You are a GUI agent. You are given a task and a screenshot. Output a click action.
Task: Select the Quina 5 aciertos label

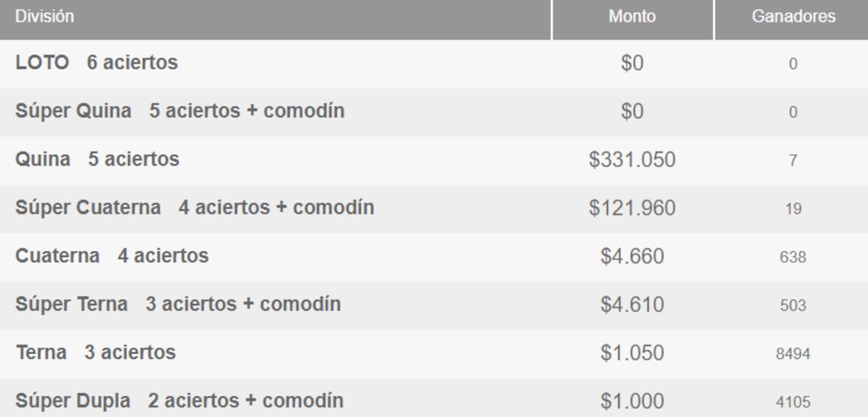97,159
